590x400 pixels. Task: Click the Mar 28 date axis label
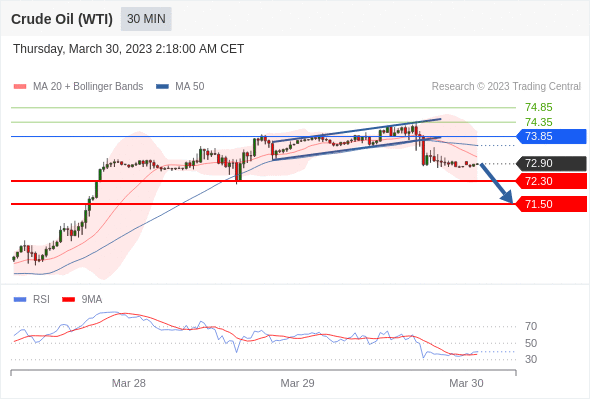tap(129, 383)
